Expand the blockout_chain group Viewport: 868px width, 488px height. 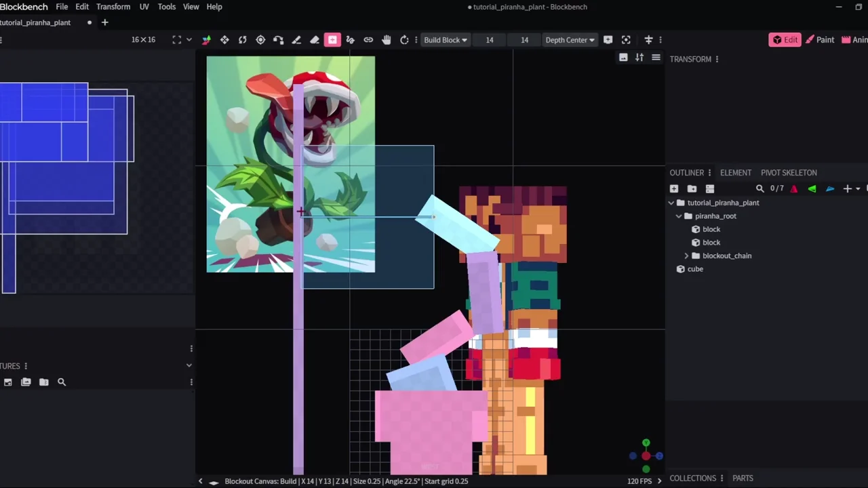tap(686, 256)
